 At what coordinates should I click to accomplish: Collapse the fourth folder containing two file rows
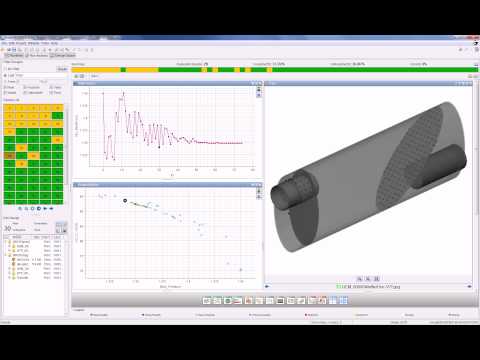point(6,255)
